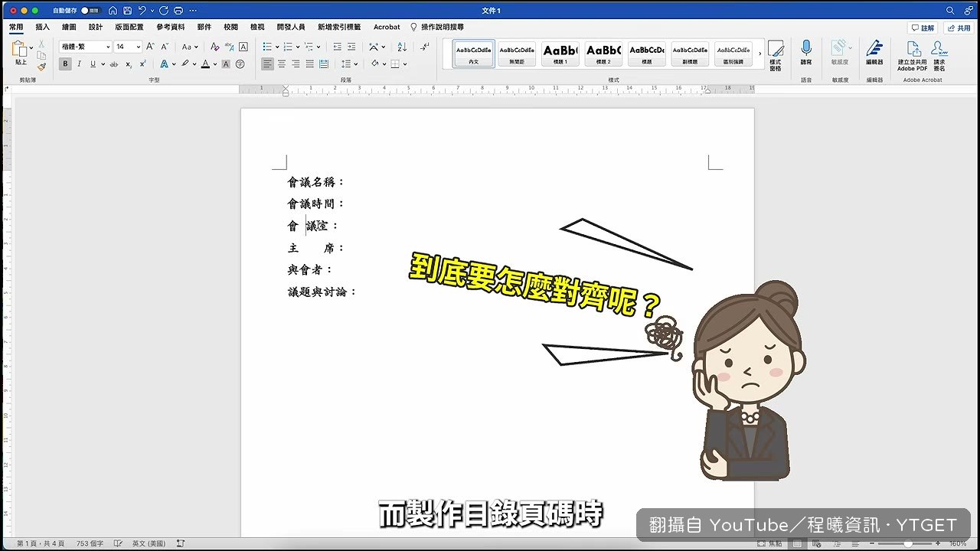The image size is (980, 551).
Task: Switch to the Acrobat tab
Action: pyautogui.click(x=387, y=27)
